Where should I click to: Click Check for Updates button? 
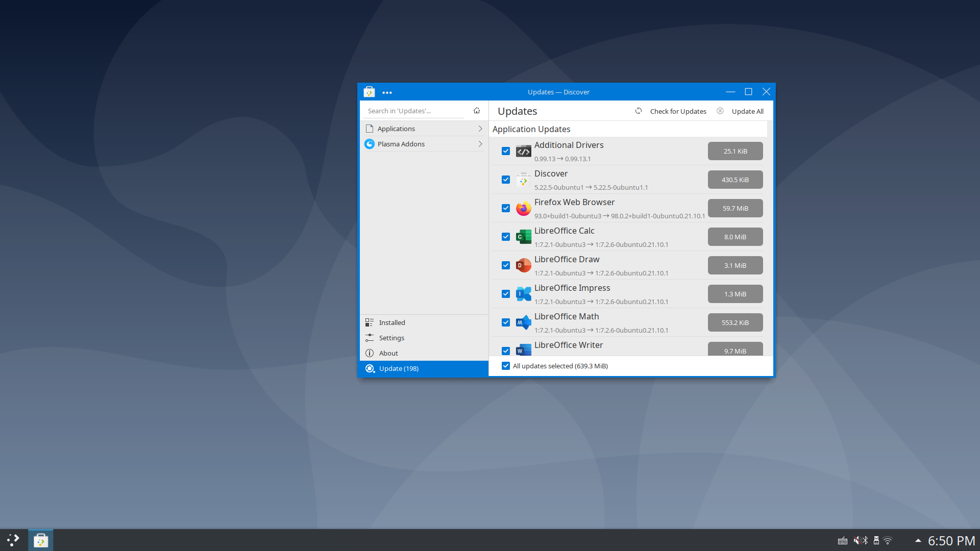[x=671, y=111]
